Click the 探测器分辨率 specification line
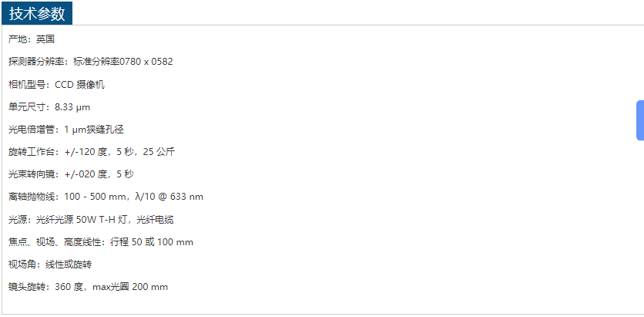Image resolution: width=644 pixels, height=317 pixels. [91, 62]
